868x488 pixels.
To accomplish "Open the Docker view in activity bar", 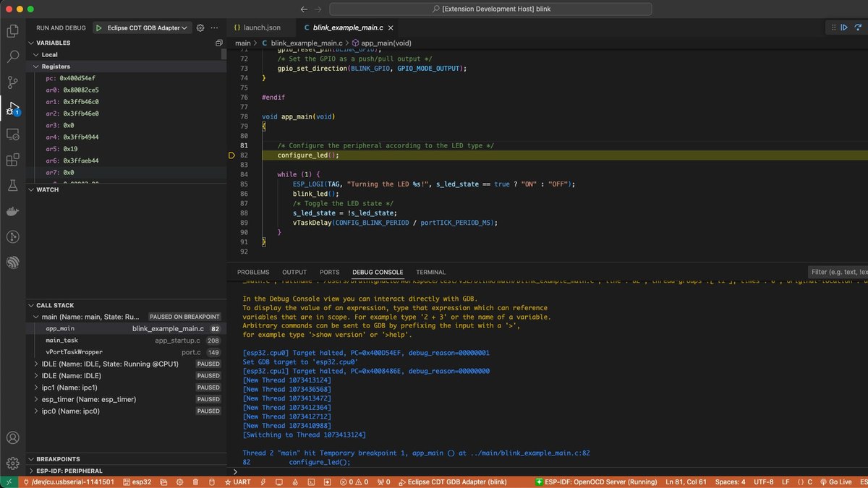I will (x=12, y=211).
